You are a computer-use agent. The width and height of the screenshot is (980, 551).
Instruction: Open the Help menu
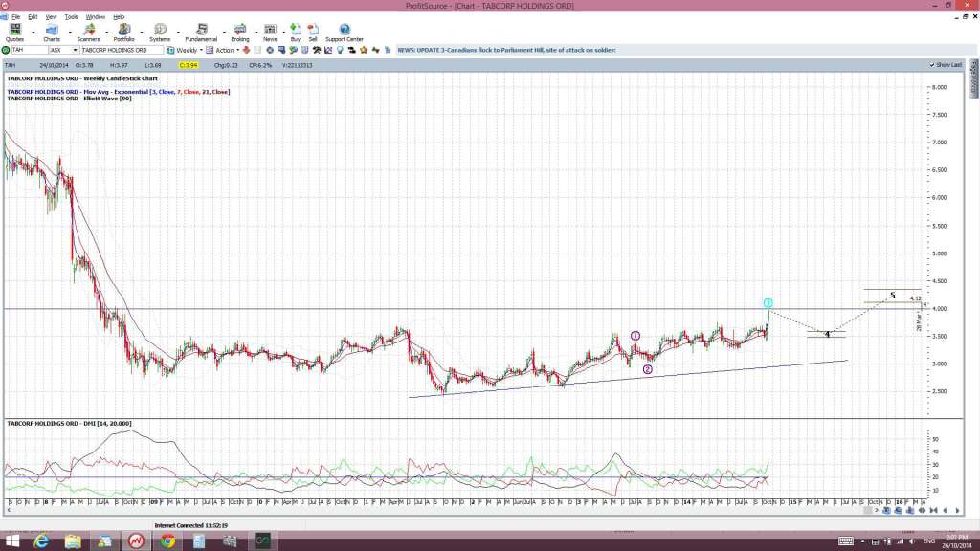pos(119,17)
